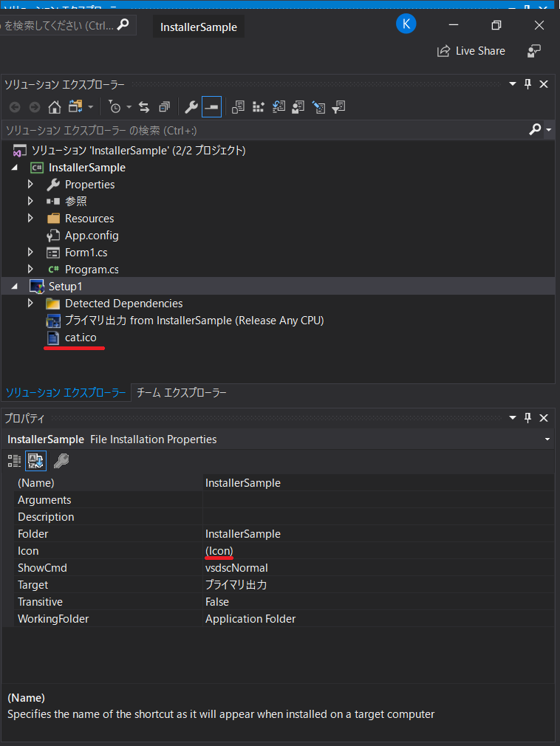Switch Properties to Categorized view
The image size is (560, 746).
tap(14, 461)
